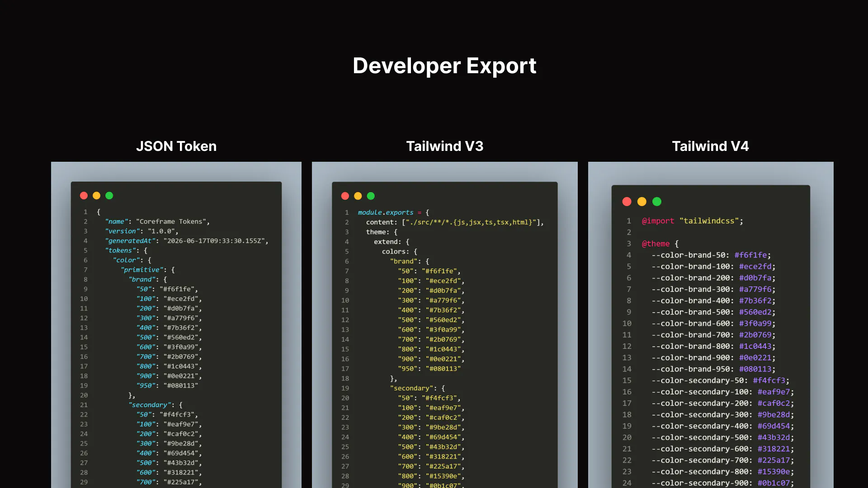
Task: Click the yellow "secondary": { line in Tailwind V3
Action: pyautogui.click(x=417, y=388)
